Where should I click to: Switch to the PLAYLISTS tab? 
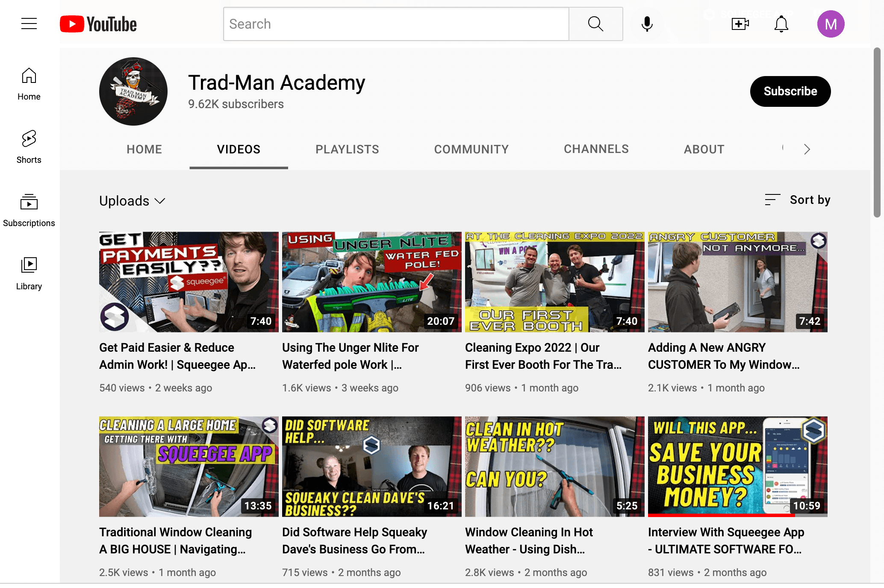(x=347, y=149)
